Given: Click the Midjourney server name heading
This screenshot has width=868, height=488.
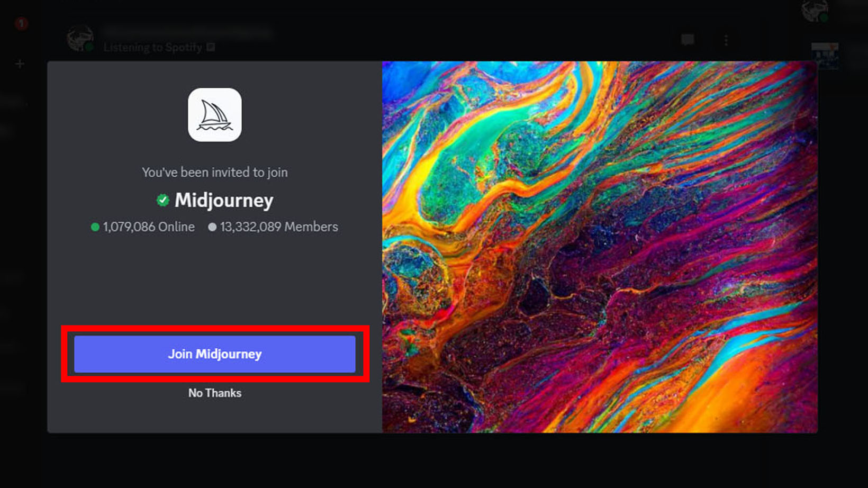Looking at the screenshot, I should tap(224, 200).
